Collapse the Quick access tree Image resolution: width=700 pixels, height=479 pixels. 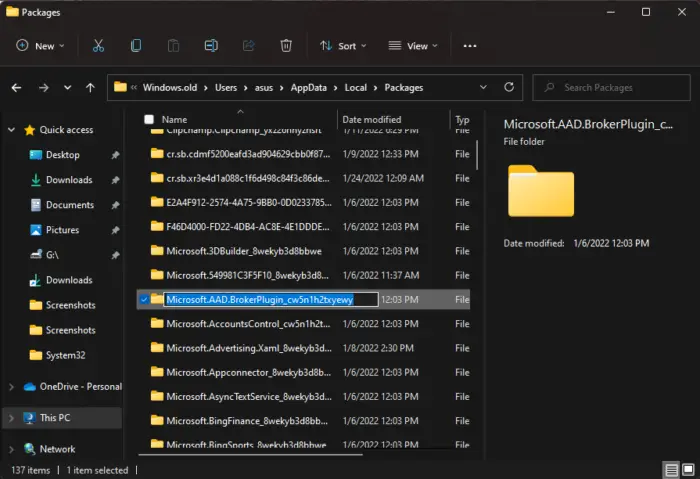click(x=12, y=129)
